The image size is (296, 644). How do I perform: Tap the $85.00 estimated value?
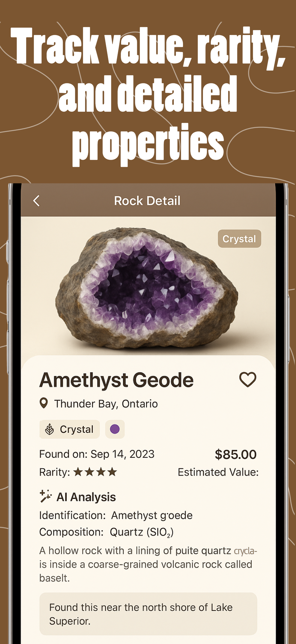(236, 454)
